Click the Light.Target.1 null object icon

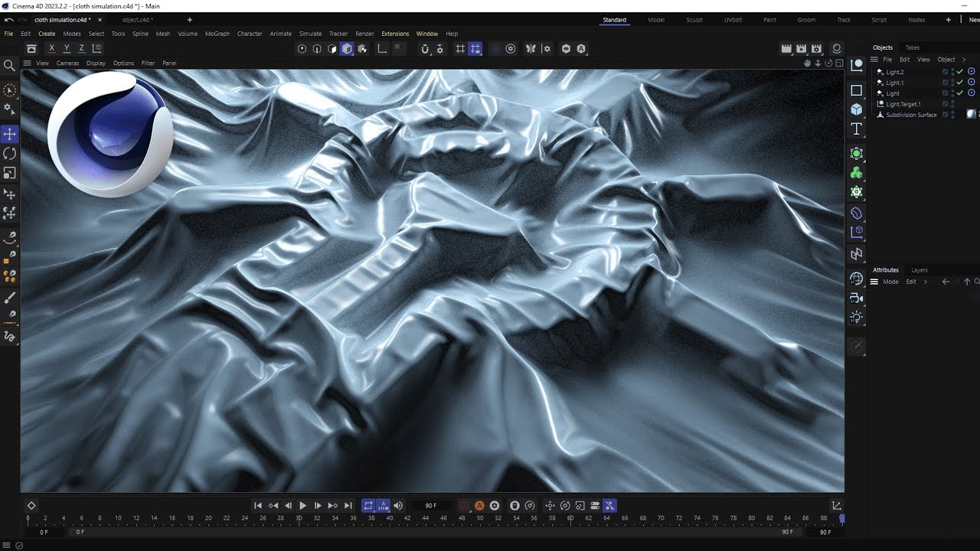880,104
